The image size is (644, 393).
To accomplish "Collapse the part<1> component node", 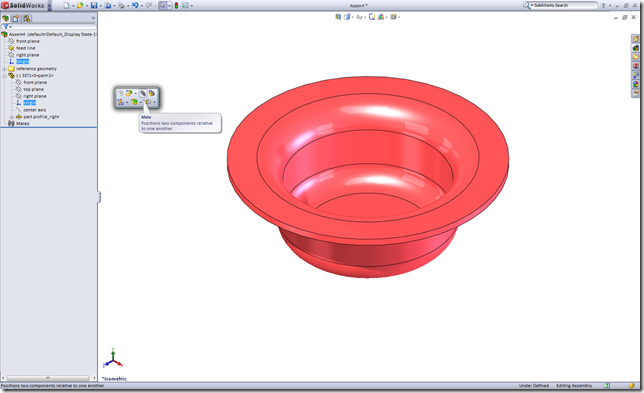I will pyautogui.click(x=5, y=76).
